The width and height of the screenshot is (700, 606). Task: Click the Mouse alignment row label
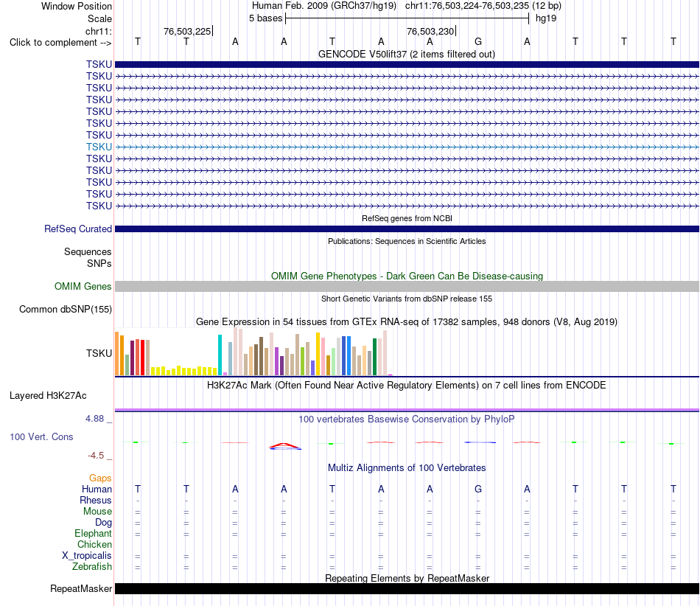tap(97, 512)
